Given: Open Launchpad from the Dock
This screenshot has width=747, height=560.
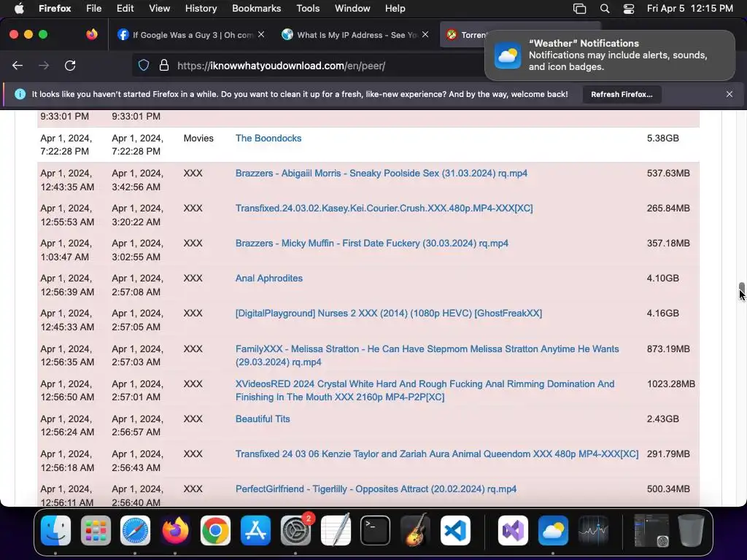Looking at the screenshot, I should coord(96,530).
